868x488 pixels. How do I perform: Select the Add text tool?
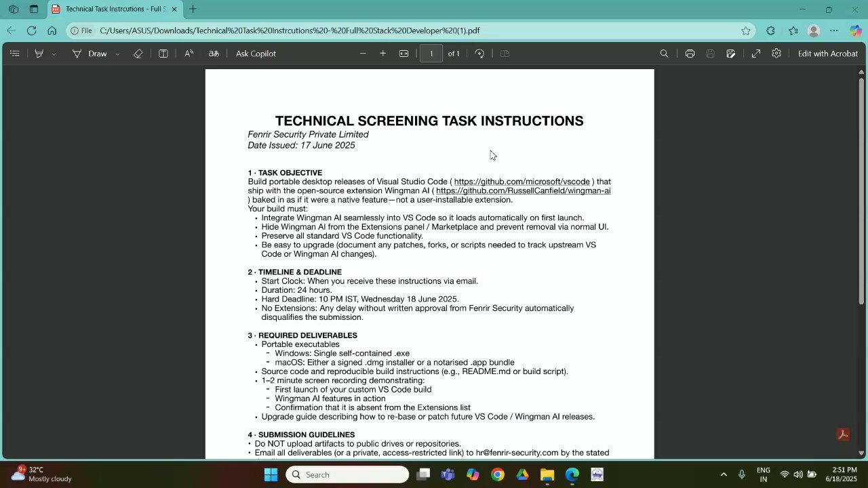(x=163, y=54)
